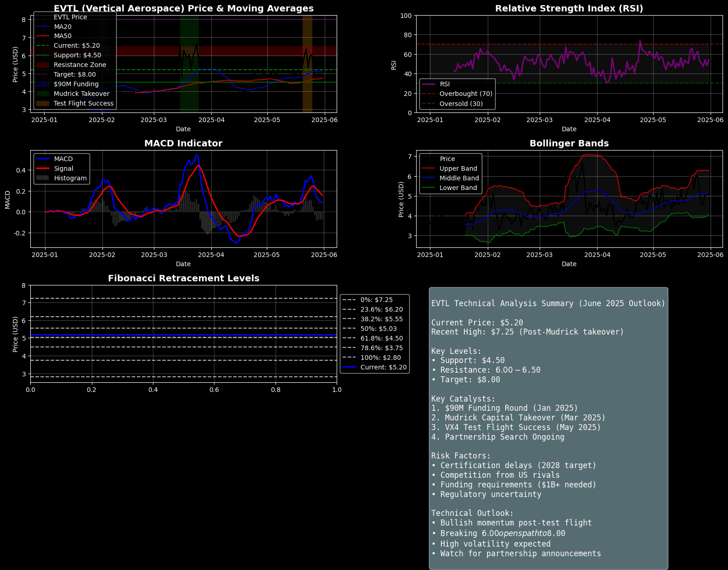The height and width of the screenshot is (570, 728).
Task: Click '23.6%: $6.20' Fibonacci legend entry
Action: [373, 310]
